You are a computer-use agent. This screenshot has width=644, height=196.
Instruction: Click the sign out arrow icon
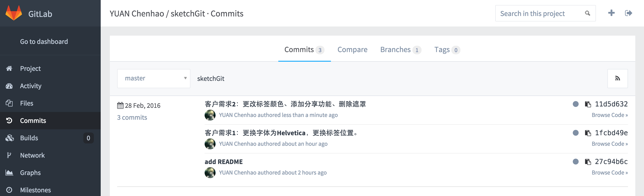tap(628, 13)
